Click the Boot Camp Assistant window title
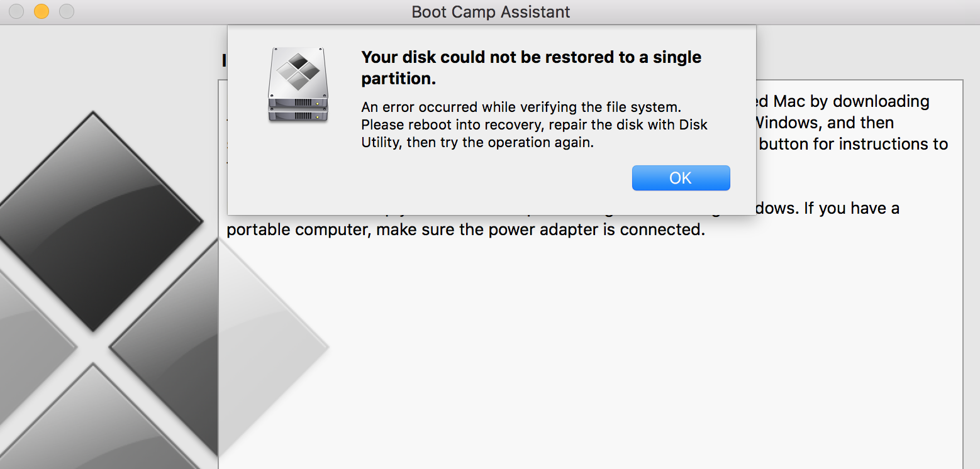Image resolution: width=980 pixels, height=469 pixels. click(491, 12)
